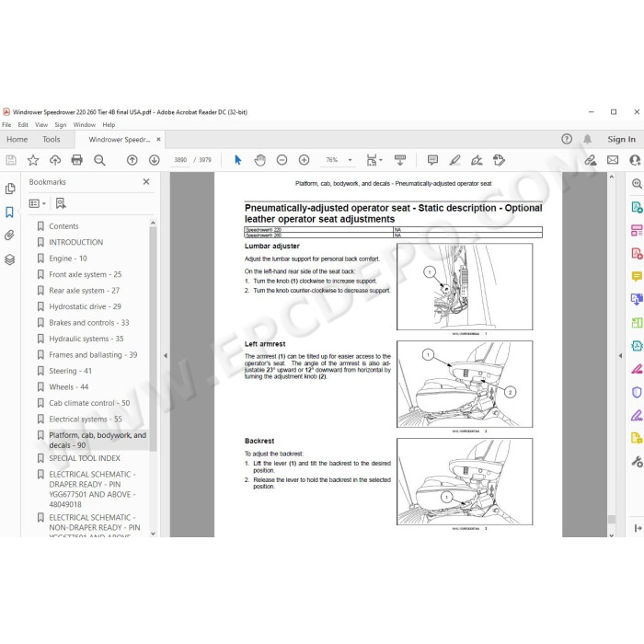Share a link with the link icon
644x644 pixels.
pos(591,160)
